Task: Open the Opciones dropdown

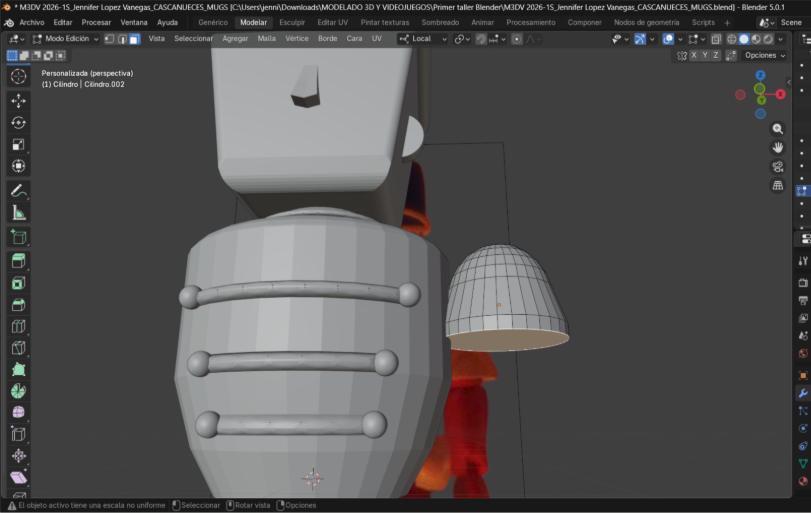Action: point(764,56)
